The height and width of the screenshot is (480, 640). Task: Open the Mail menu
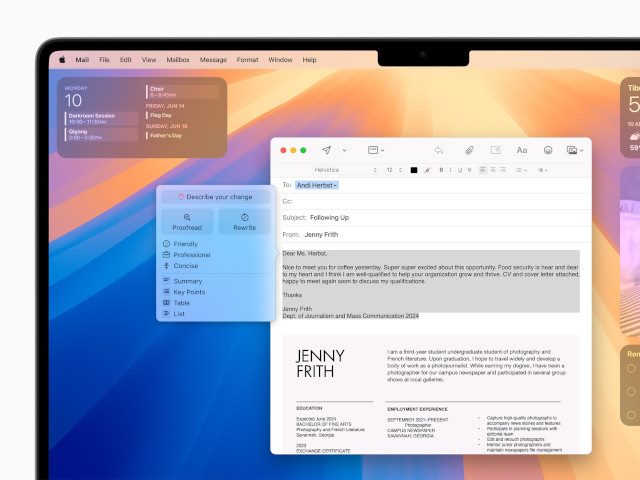coord(82,60)
